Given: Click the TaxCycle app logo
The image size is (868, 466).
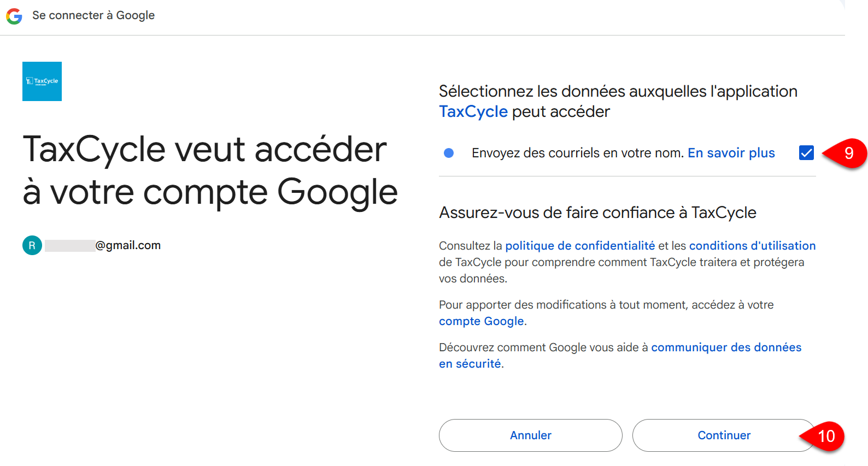Looking at the screenshot, I should click(x=42, y=81).
